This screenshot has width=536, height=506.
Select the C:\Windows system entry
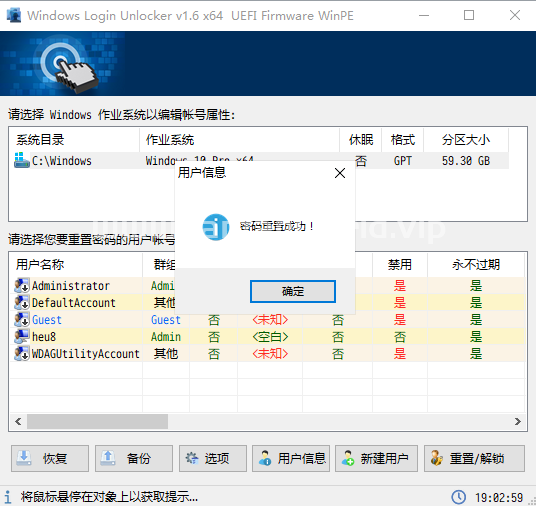click(x=260, y=161)
